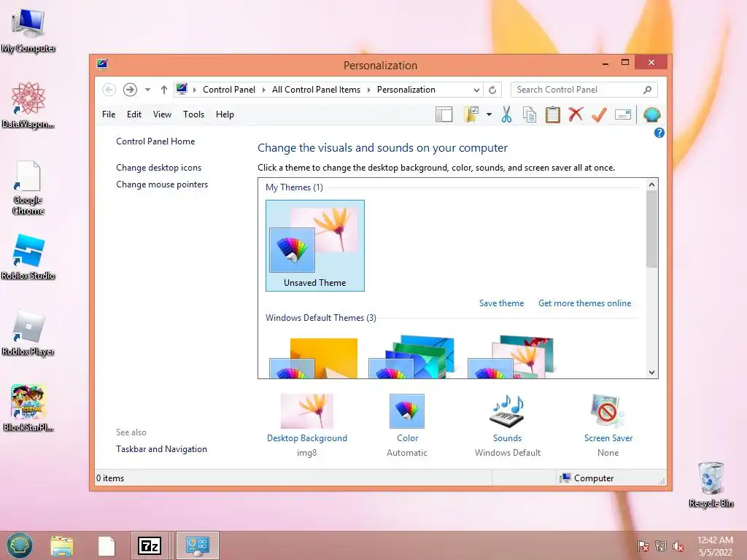Select the Roblox Studio desktop shortcut
This screenshot has width=747, height=560.
tap(28, 257)
